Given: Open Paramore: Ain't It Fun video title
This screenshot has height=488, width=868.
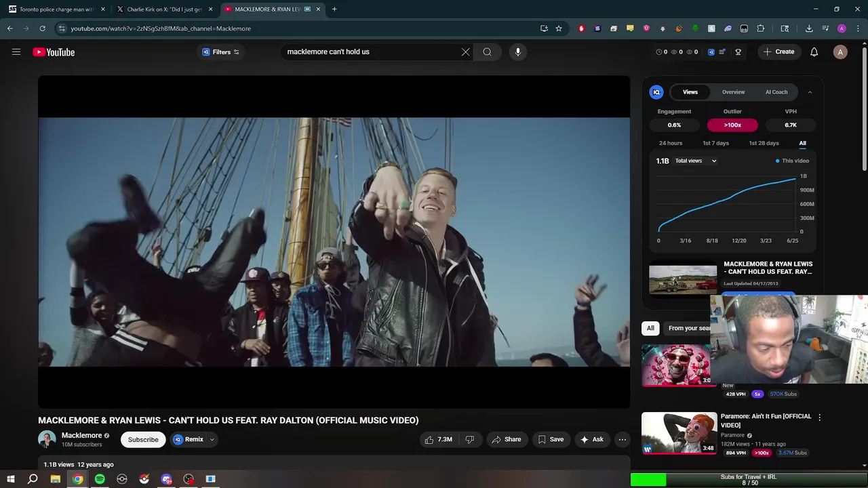Looking at the screenshot, I should [766, 420].
